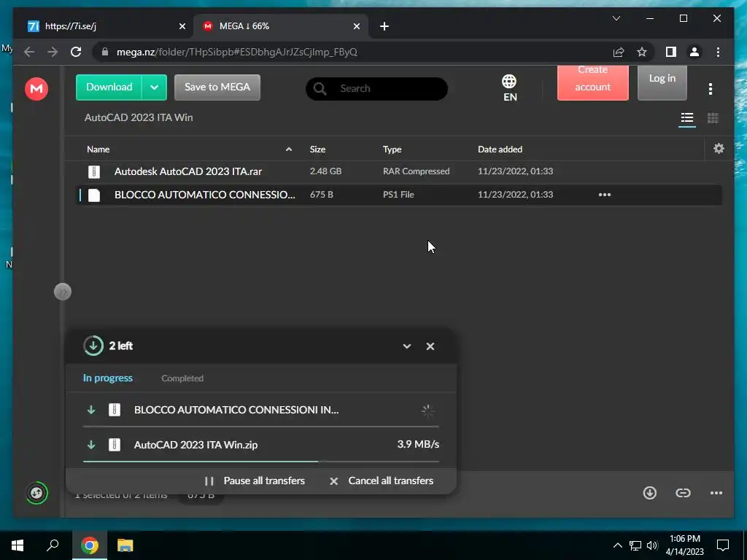Viewport: 747px width, 560px height.
Task: Click BLOCCO AUTOMATICO CONNESSIONI transfer entry
Action: click(x=261, y=410)
